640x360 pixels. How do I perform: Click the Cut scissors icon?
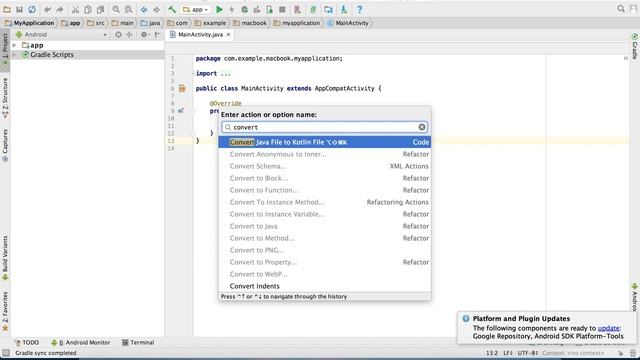tap(76, 9)
